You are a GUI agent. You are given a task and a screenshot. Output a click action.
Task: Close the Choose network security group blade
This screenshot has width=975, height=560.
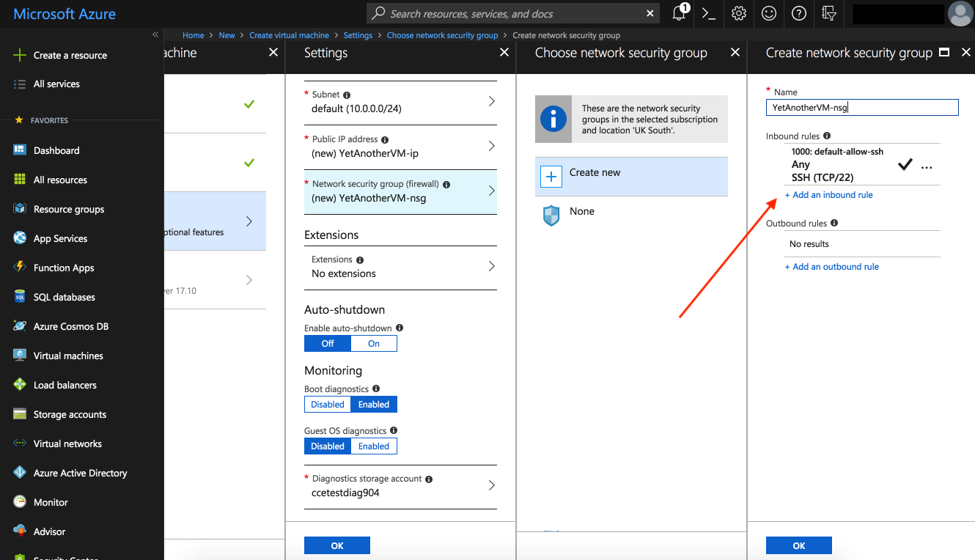[735, 52]
